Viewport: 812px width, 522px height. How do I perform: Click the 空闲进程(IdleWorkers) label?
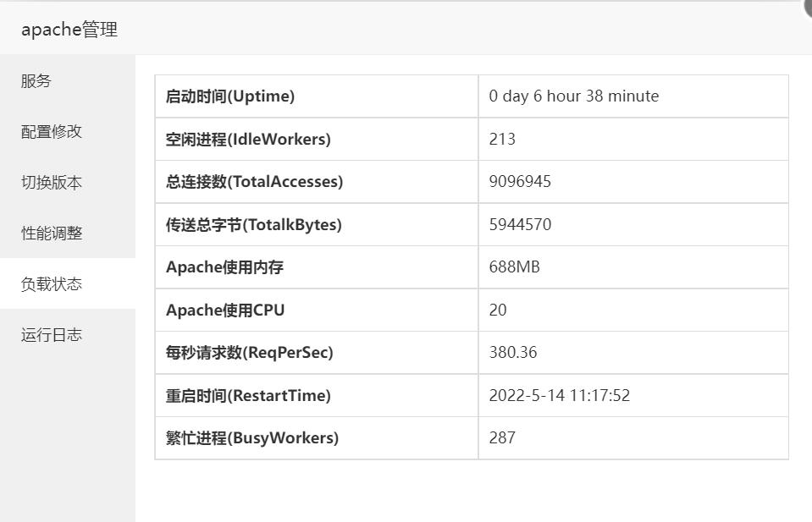pyautogui.click(x=248, y=139)
